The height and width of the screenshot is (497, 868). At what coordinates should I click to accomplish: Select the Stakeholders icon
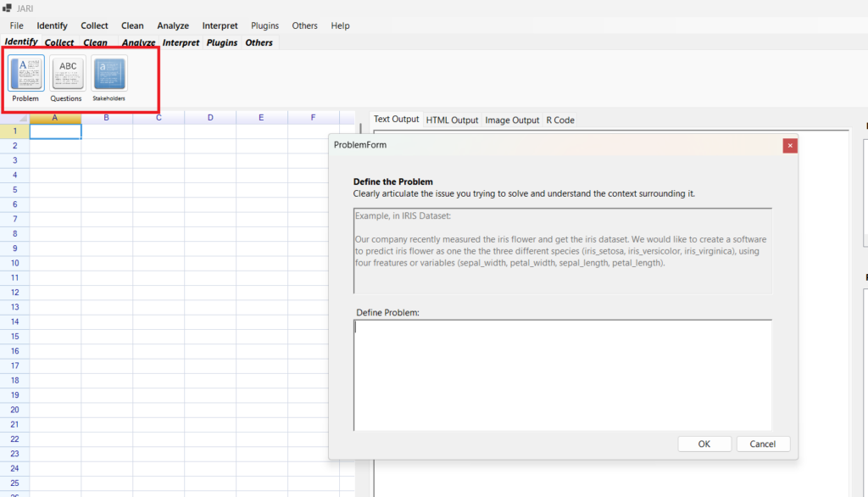108,74
